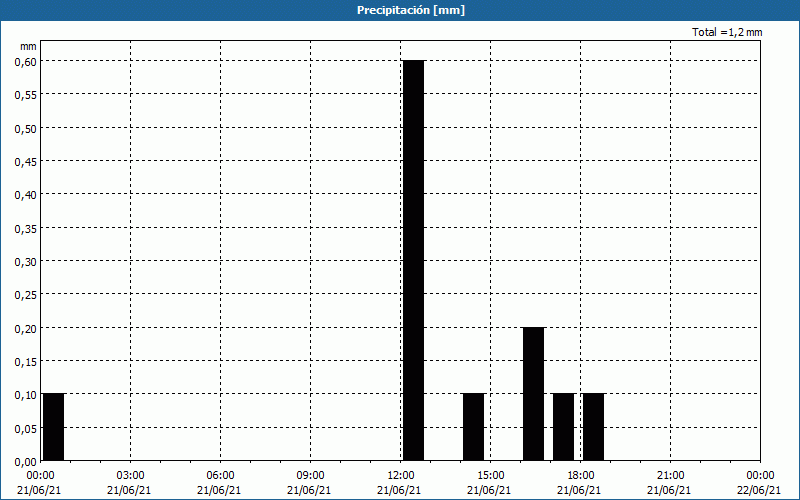
Task: Select the 0,10 mm bar just before 18:00
Action: click(x=564, y=427)
